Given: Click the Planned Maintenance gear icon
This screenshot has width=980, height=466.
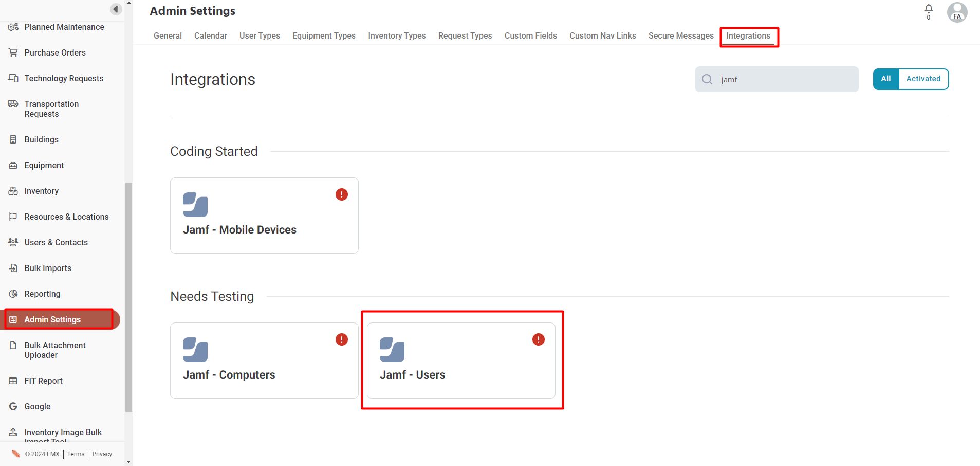Looking at the screenshot, I should pos(13,27).
